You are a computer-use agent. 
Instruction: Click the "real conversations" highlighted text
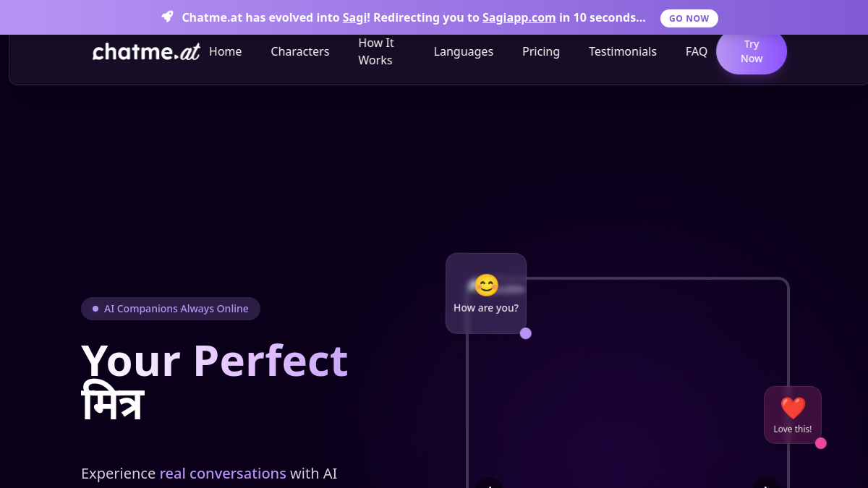point(223,474)
